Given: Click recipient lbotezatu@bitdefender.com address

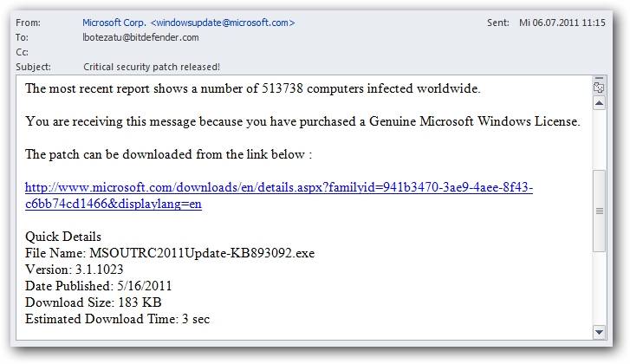Looking at the screenshot, I should (140, 37).
